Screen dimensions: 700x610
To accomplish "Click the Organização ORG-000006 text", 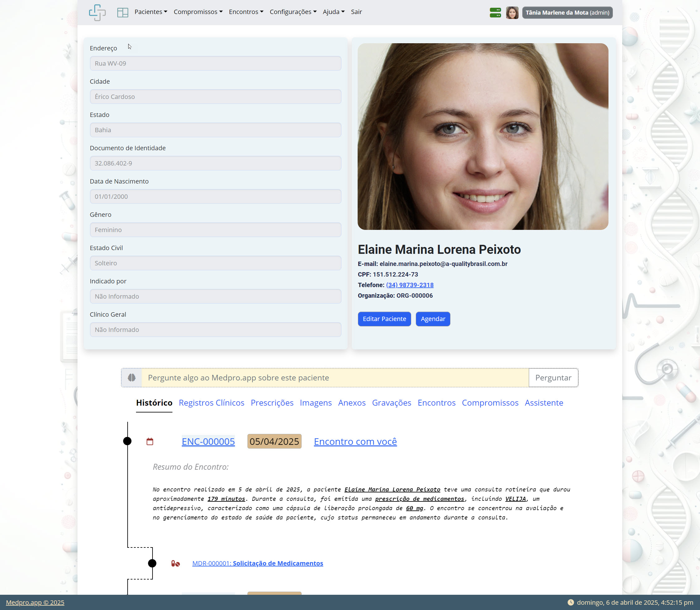I will (x=395, y=296).
